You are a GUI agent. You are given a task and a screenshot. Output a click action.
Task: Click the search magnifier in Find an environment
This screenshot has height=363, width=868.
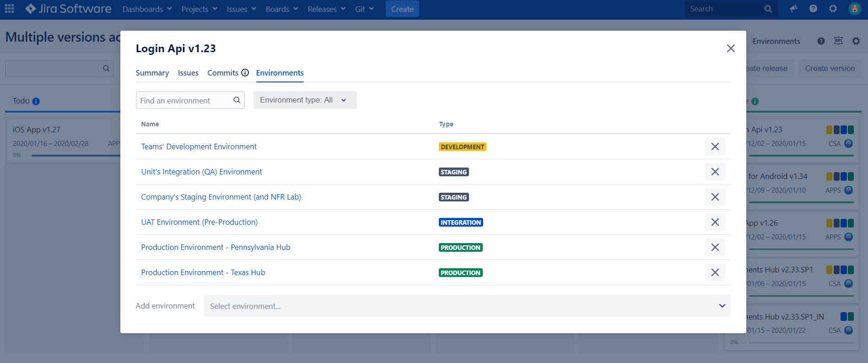click(237, 100)
